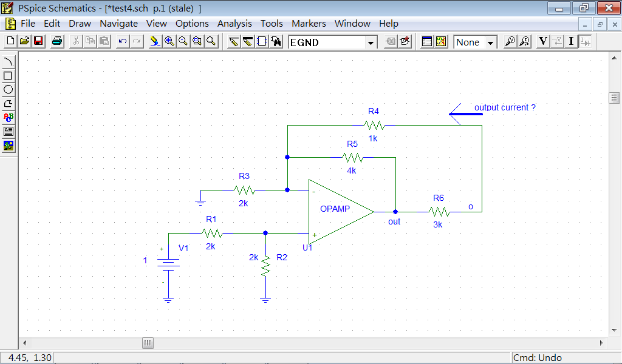The height and width of the screenshot is (364, 622).
Task: Open the Edit Symbol tool
Action: click(x=405, y=41)
